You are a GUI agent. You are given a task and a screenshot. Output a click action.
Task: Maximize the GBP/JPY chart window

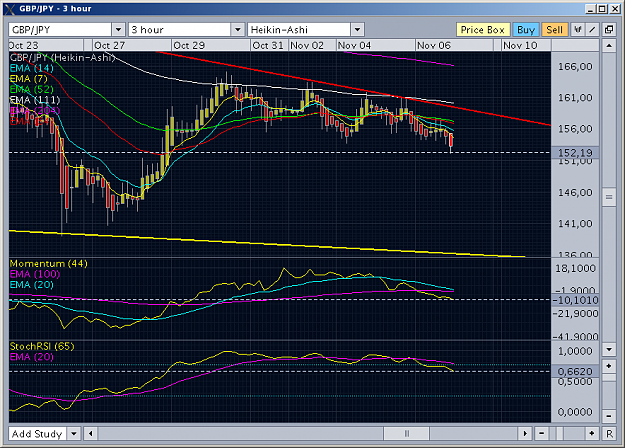602,9
